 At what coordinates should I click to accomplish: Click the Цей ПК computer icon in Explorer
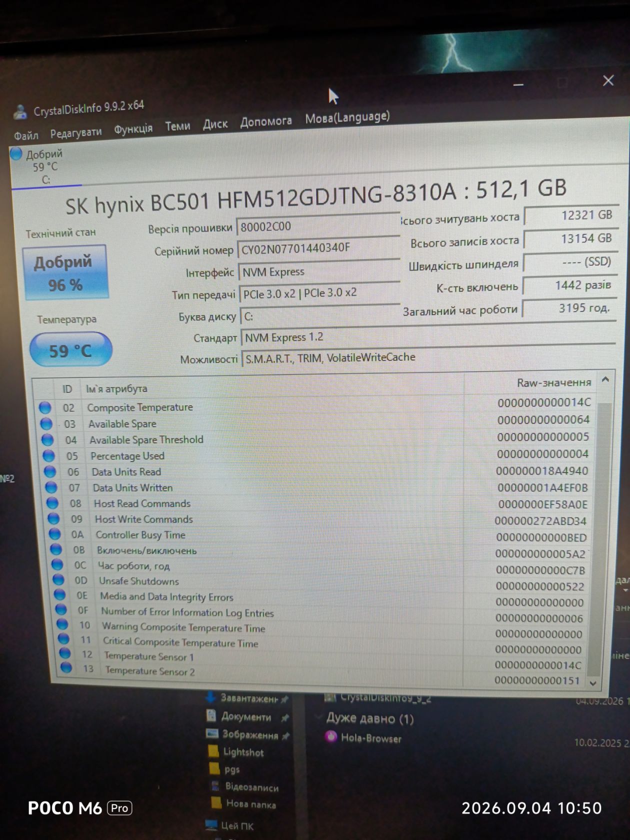click(212, 824)
